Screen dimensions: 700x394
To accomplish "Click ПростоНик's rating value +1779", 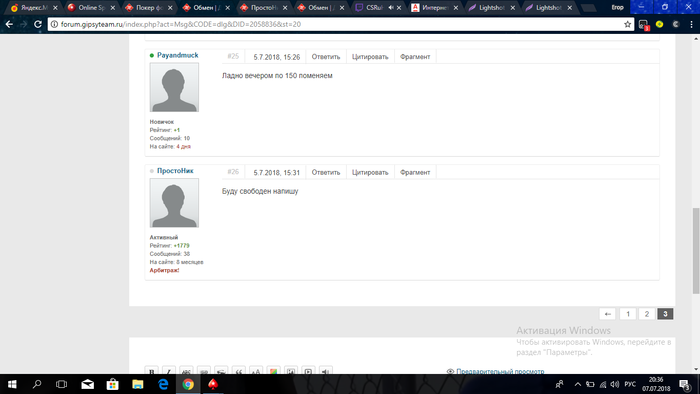I will pos(182,246).
